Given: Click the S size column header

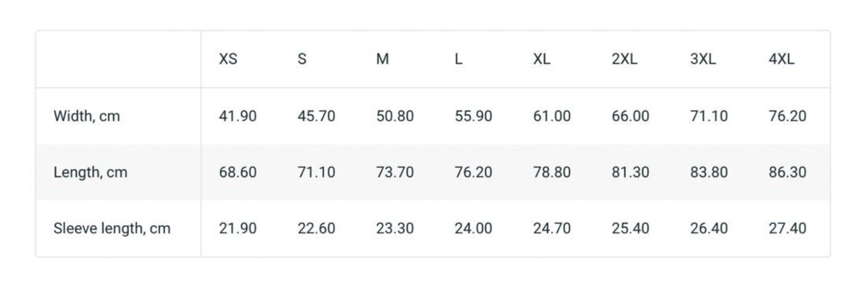Looking at the screenshot, I should 302,59.
